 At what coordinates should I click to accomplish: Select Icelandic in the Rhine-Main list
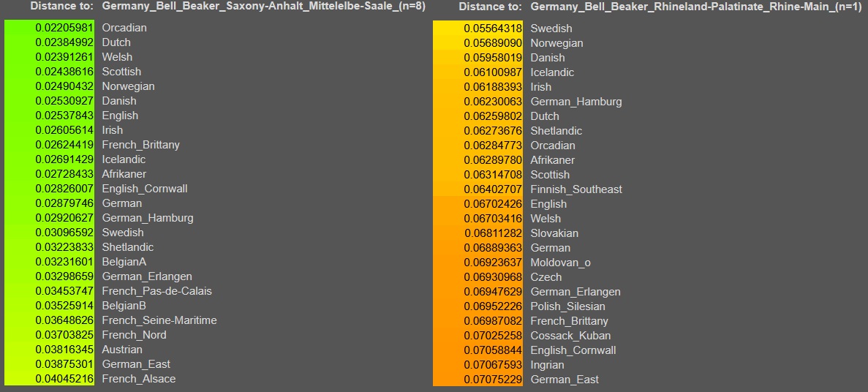coord(553,72)
